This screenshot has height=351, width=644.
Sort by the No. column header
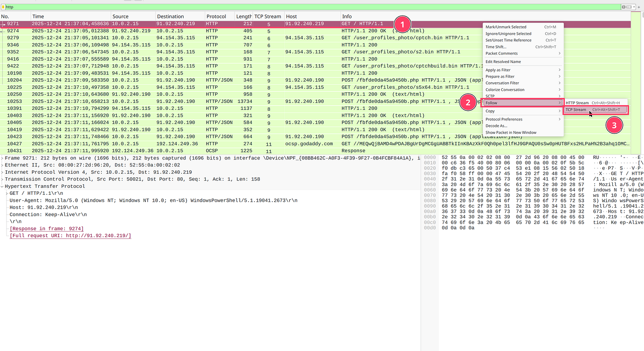click(15, 17)
